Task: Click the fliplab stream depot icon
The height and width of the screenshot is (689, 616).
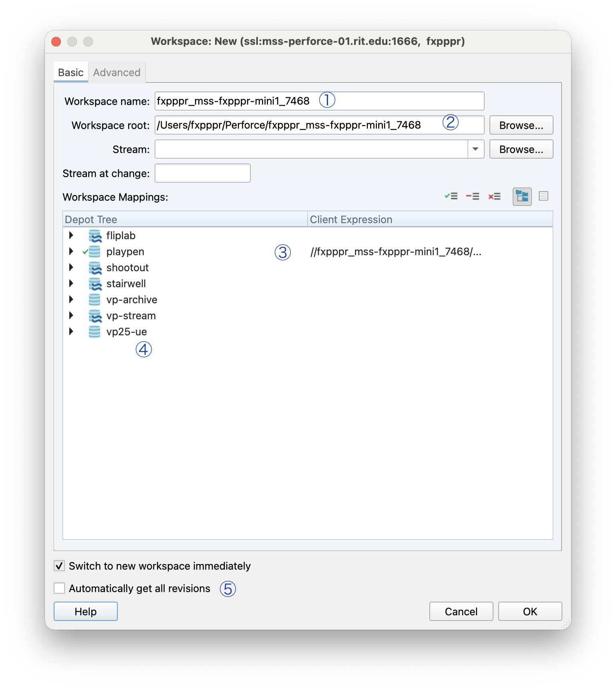Action: (95, 236)
